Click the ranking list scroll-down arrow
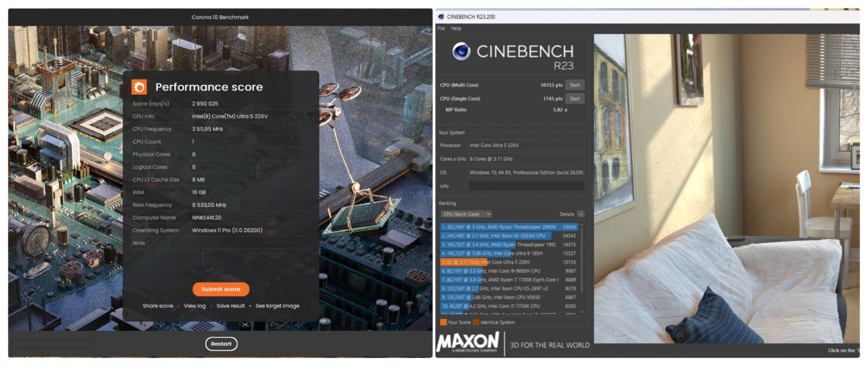Screen dimensions: 868x366 point(582,312)
